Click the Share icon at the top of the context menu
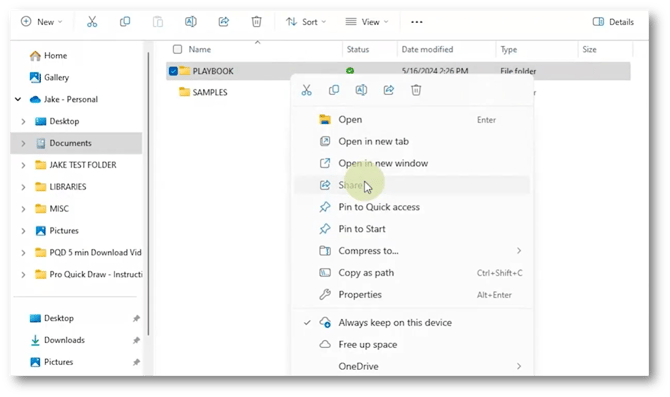Screen dimensions: 670x397 (388, 90)
